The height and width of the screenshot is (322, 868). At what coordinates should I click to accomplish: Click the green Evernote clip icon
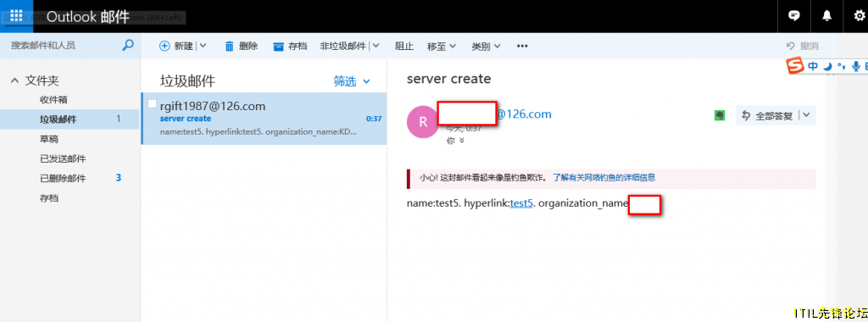click(x=720, y=115)
